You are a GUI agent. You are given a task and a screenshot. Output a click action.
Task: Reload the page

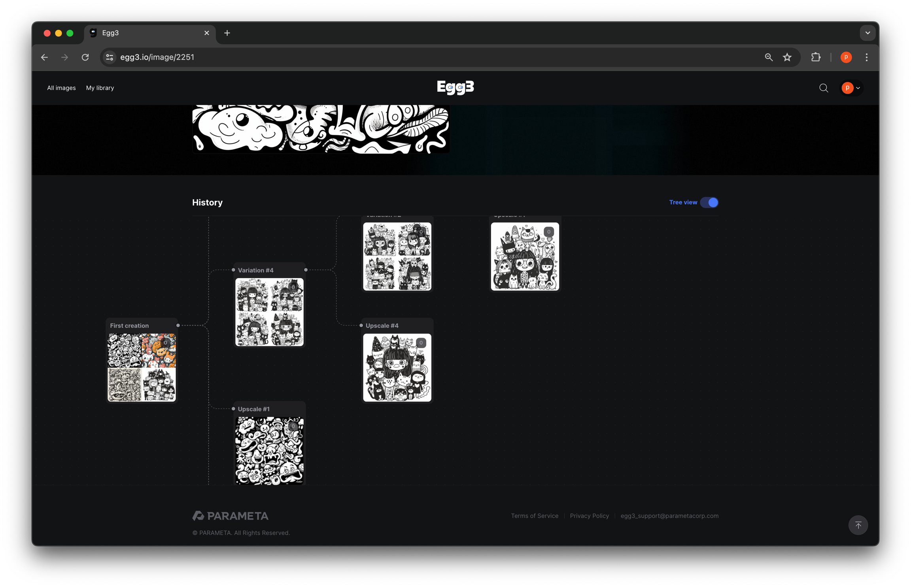coord(85,57)
